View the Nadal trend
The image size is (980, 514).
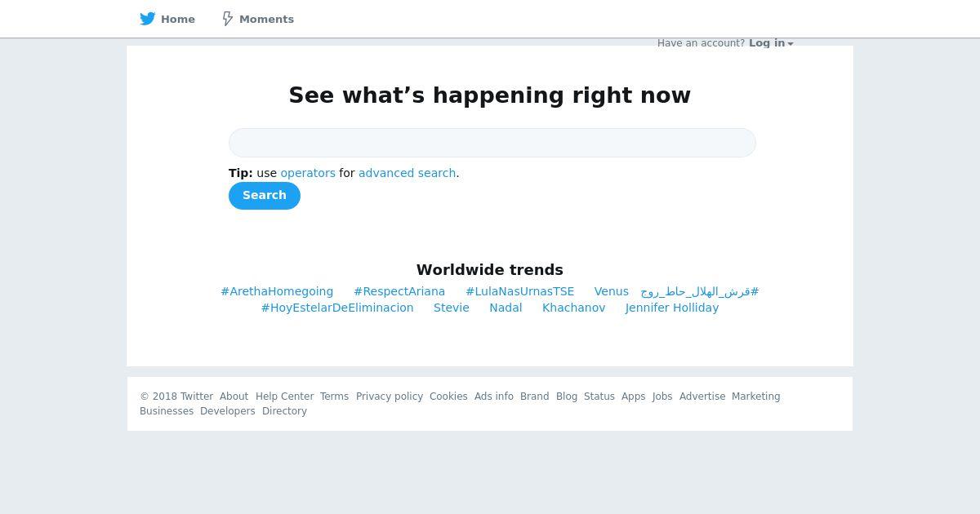(506, 308)
